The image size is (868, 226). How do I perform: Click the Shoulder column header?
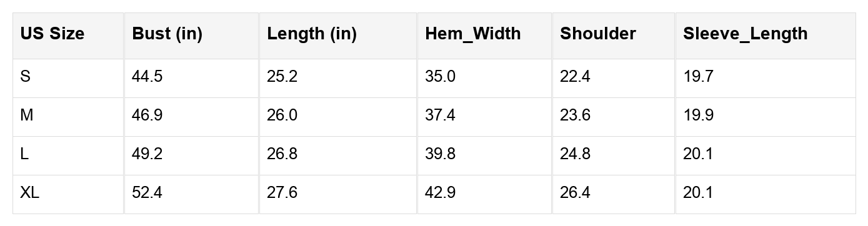(613, 36)
